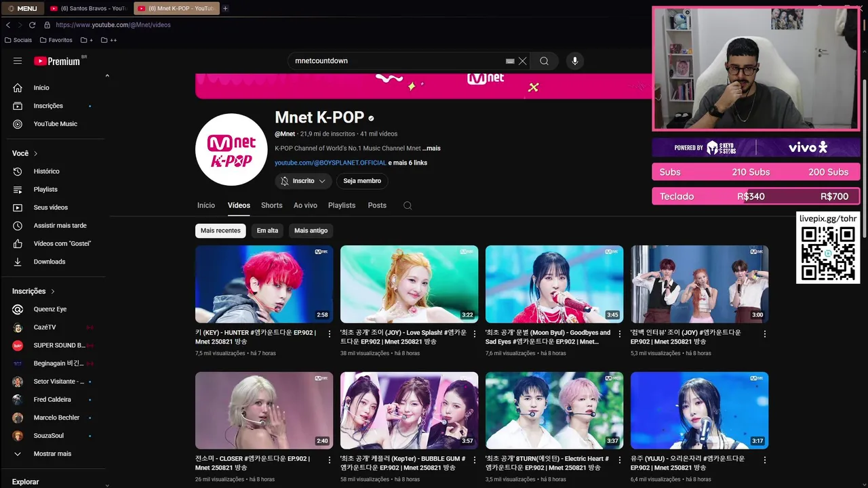Open the Mnet K-POP channel avatar
This screenshot has width=868, height=488.
231,149
